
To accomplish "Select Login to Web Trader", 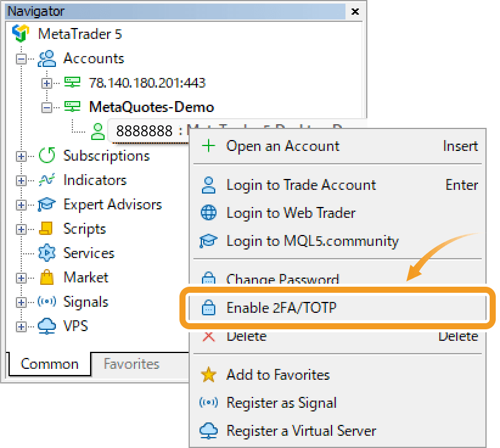I will pos(338,212).
